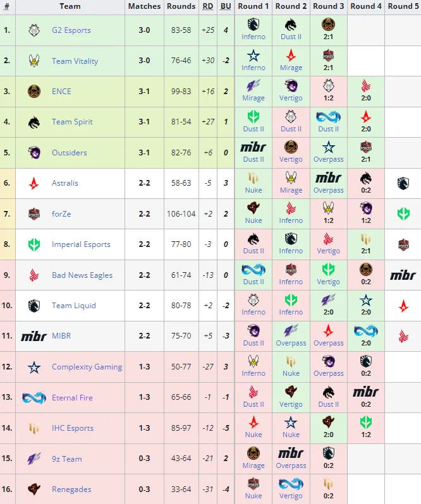Viewport: 421px width, 504px height.
Task: Open Inferno map link in G2's Round 1
Action: point(253,37)
